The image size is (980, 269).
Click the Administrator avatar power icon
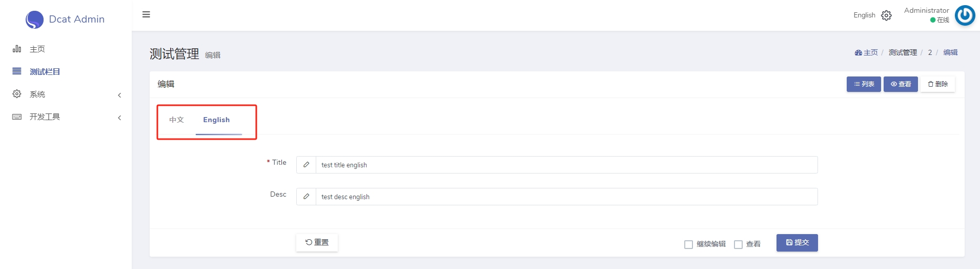tap(965, 15)
